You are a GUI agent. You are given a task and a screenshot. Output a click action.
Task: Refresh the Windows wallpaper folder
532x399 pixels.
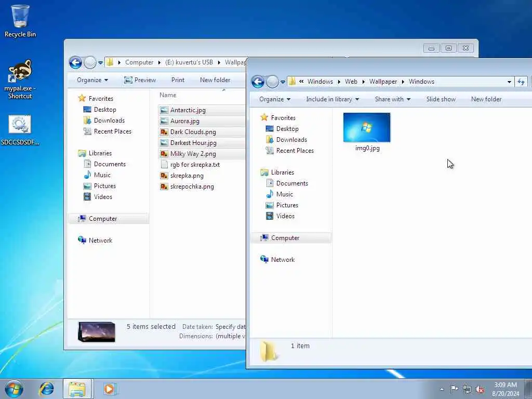click(x=521, y=82)
